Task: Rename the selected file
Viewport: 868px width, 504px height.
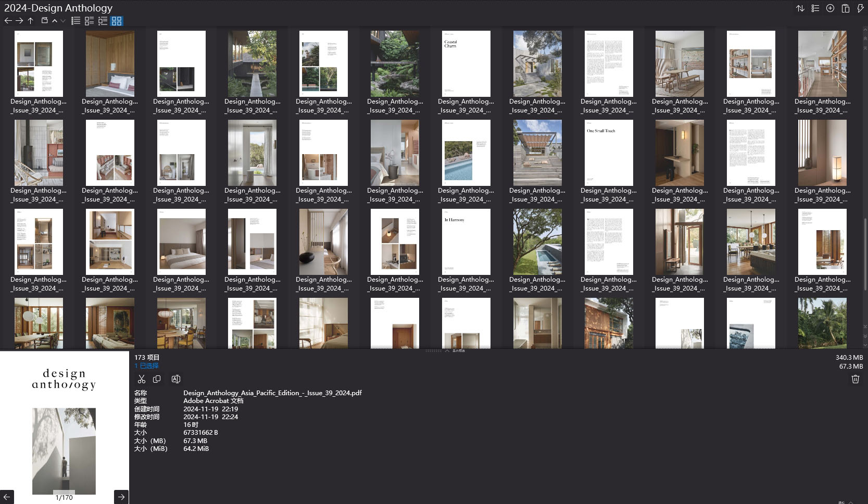Action: [x=176, y=379]
